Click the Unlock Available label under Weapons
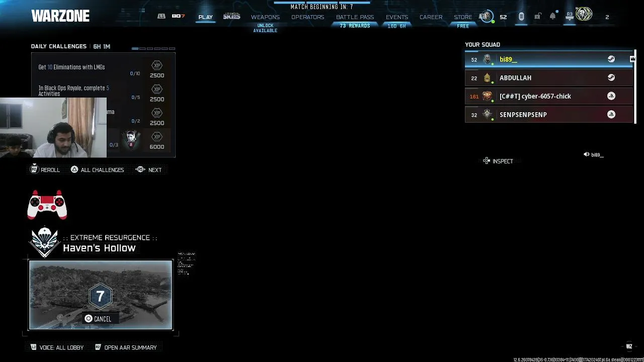644x362 pixels. click(265, 28)
